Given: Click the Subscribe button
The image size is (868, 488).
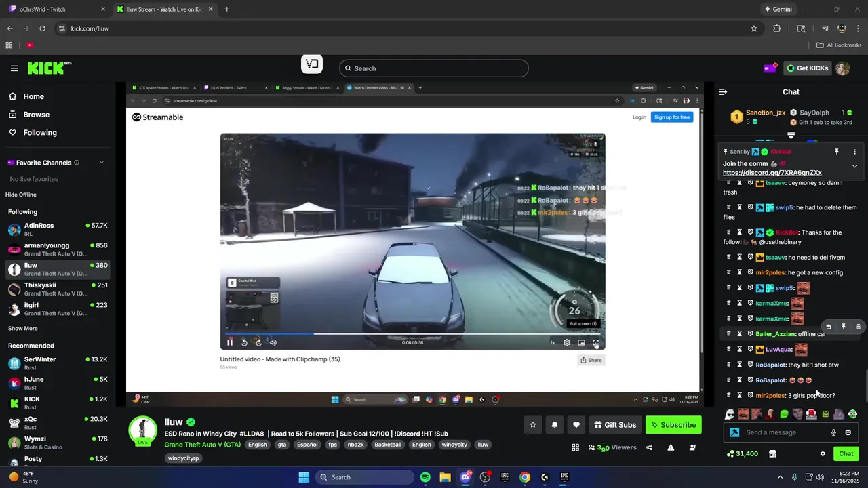Looking at the screenshot, I should [x=673, y=425].
